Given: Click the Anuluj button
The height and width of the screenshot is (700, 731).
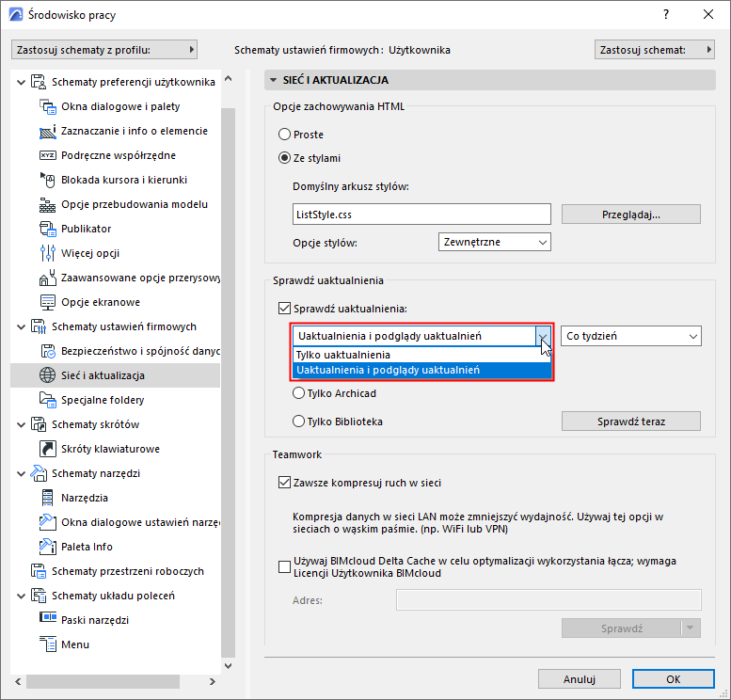Looking at the screenshot, I should [x=579, y=679].
